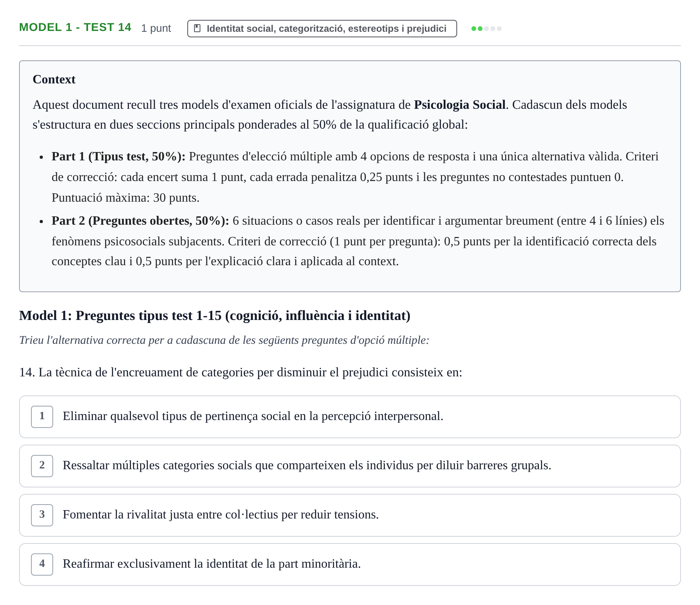Screen dimensions: 700x605
Task: Click the 'Identitat social, categorització' topic tag
Action: pos(322,29)
